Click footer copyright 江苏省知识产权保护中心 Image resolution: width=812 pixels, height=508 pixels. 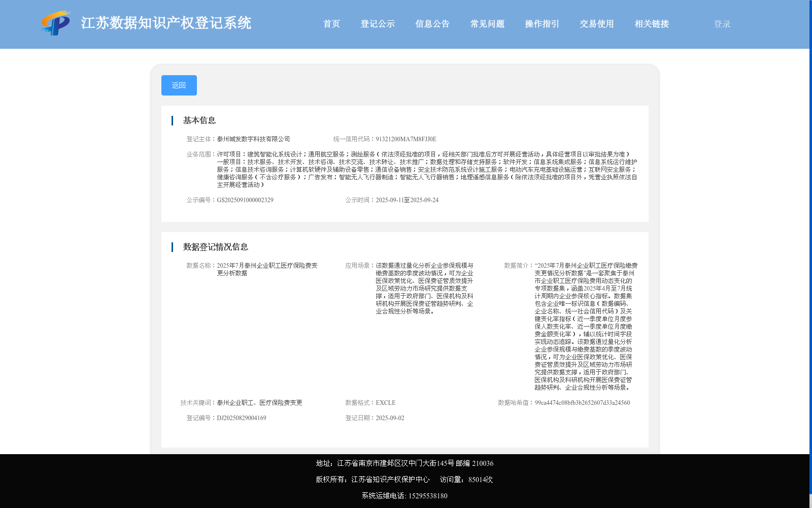coord(390,480)
